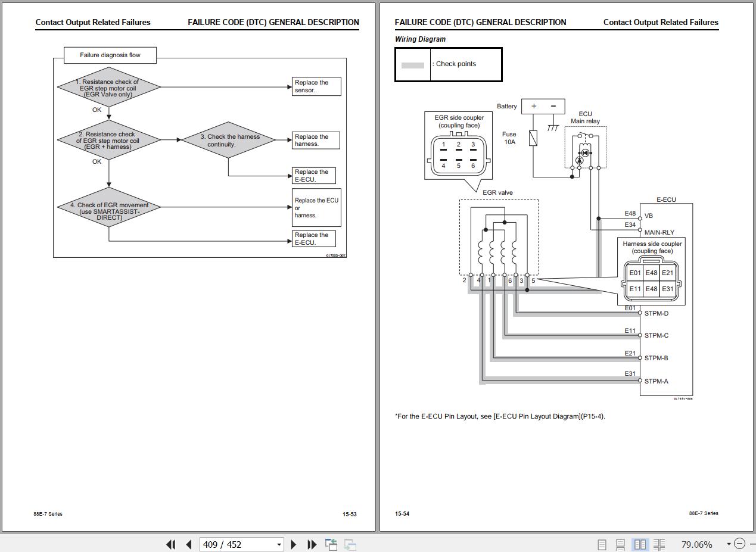756x552 pixels.
Task: Jump to the last page
Action: tap(312, 544)
